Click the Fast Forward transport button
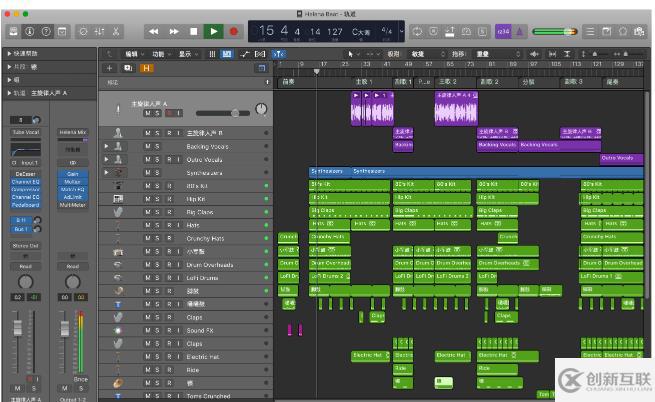Image resolution: width=655 pixels, height=402 pixels. (x=174, y=31)
